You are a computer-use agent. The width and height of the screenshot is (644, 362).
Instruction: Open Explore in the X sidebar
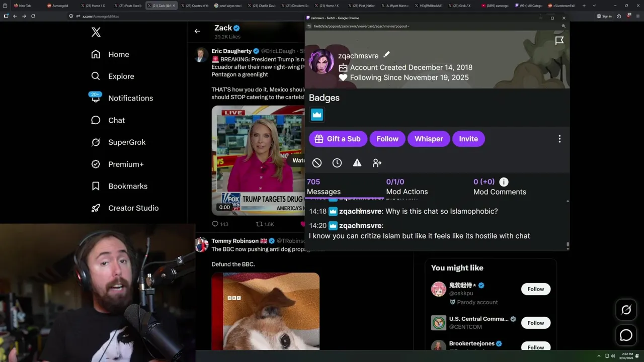click(113, 76)
